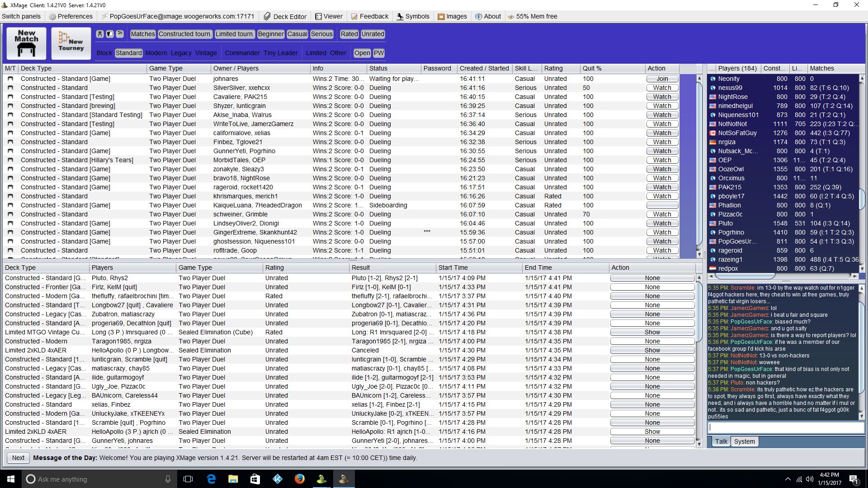Toggle the waiting tables filter icon
868x488 pixels.
[x=100, y=34]
